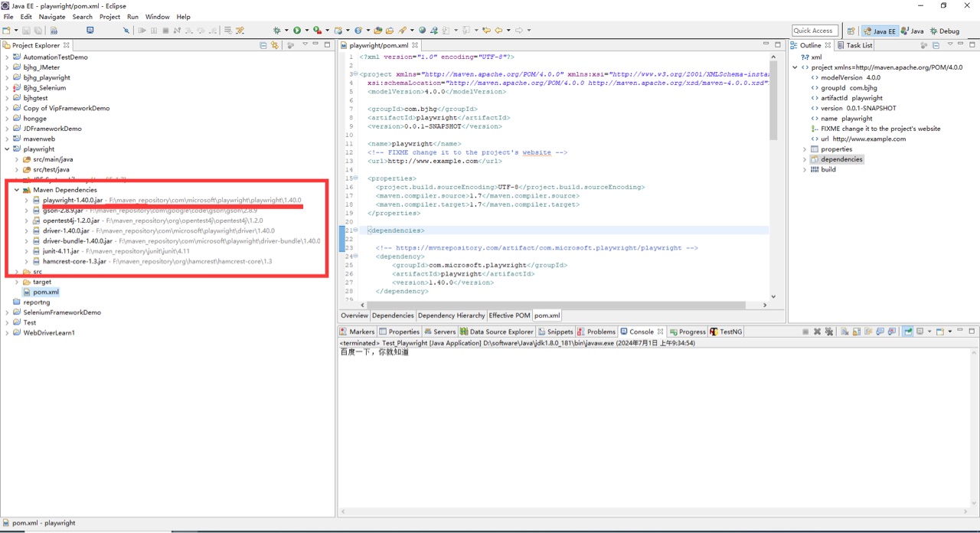Switch to the Java perspective
This screenshot has height=533, width=980.
click(912, 31)
